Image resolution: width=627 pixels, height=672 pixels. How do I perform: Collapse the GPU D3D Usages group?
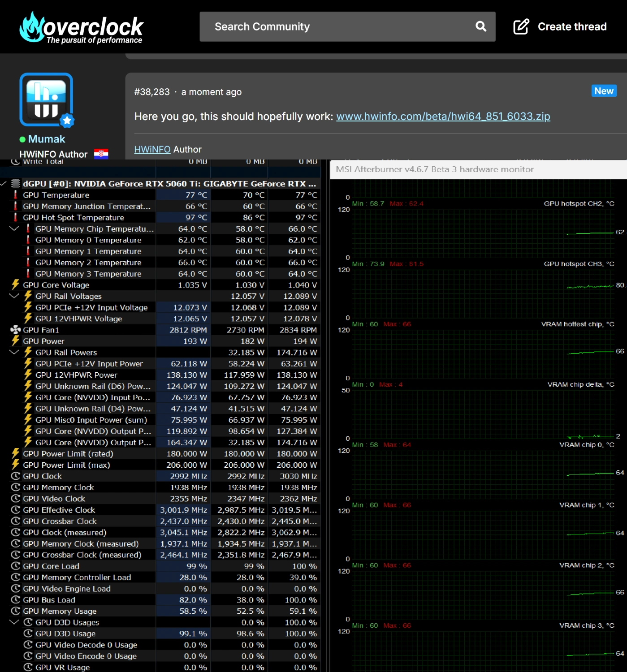14,622
